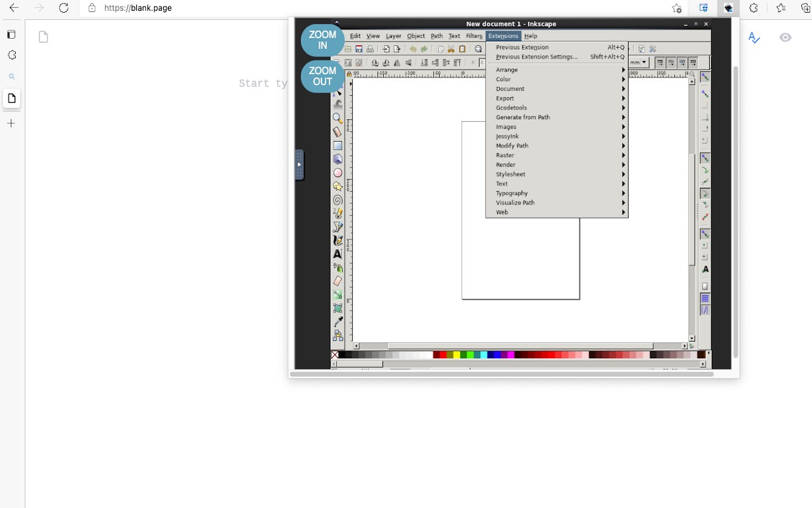Select the Spiral tool
This screenshot has width=812, height=508.
coord(337,200)
